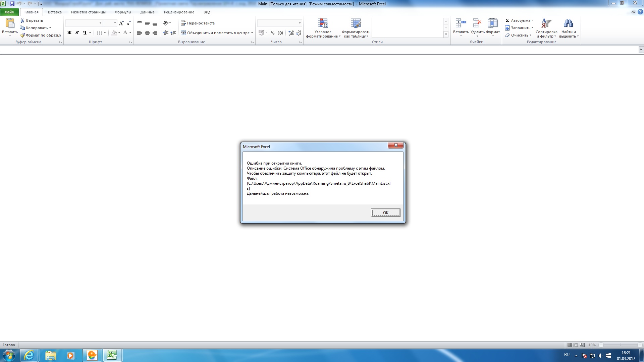Toggle underline Ч formatting
This screenshot has height=362, width=644.
click(x=85, y=33)
